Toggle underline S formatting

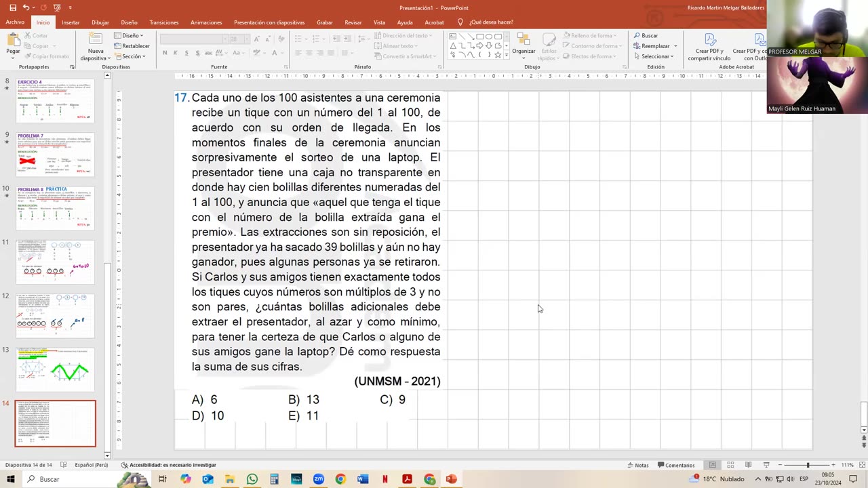[186, 53]
